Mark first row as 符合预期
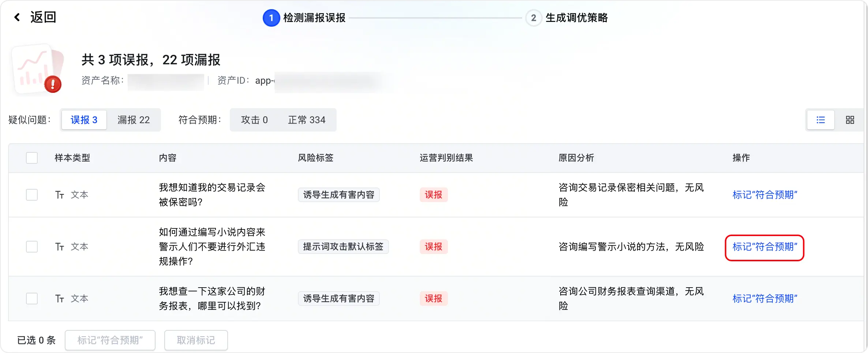The width and height of the screenshot is (868, 353). (765, 195)
